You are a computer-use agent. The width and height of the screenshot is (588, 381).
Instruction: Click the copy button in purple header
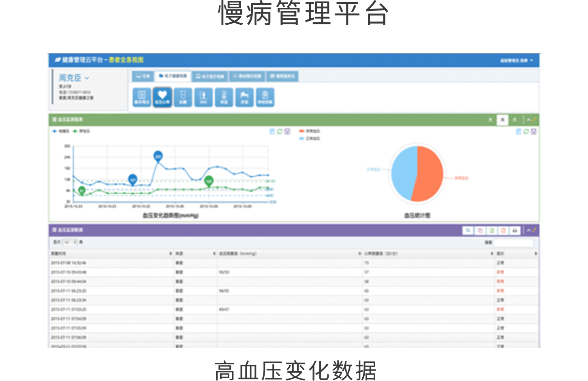(480, 230)
